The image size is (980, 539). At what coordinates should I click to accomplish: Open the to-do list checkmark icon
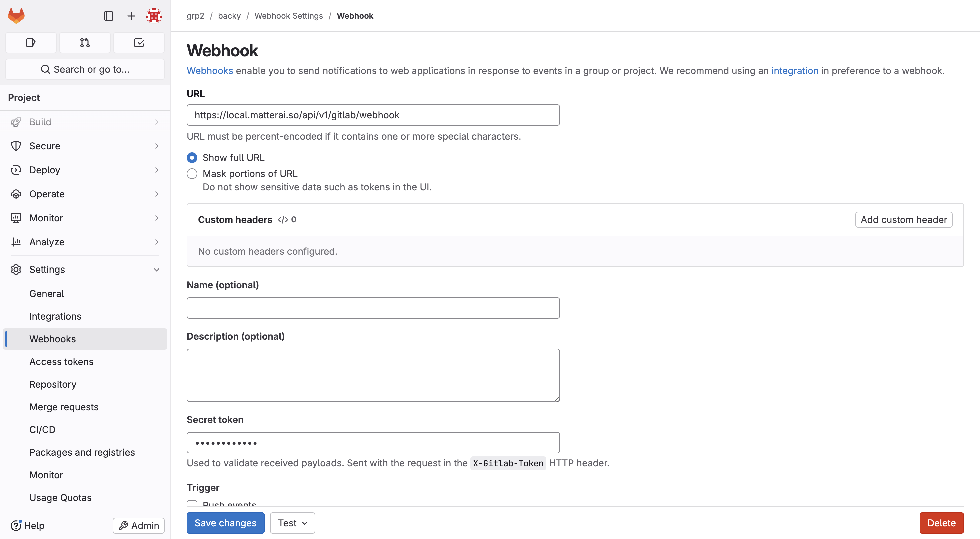[x=139, y=43]
